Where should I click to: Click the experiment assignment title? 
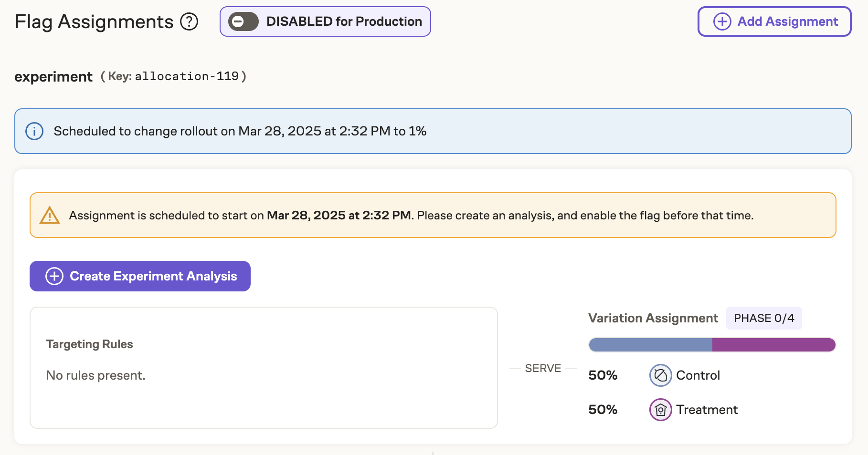coord(53,77)
